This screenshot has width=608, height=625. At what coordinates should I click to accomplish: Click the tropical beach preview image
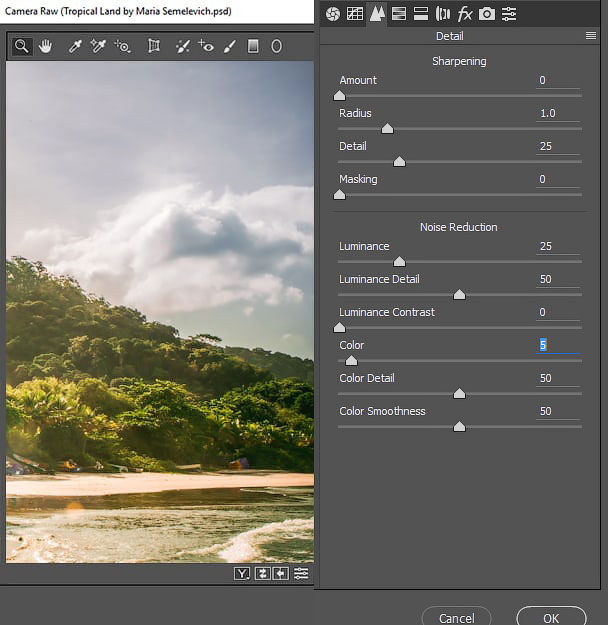[160, 312]
